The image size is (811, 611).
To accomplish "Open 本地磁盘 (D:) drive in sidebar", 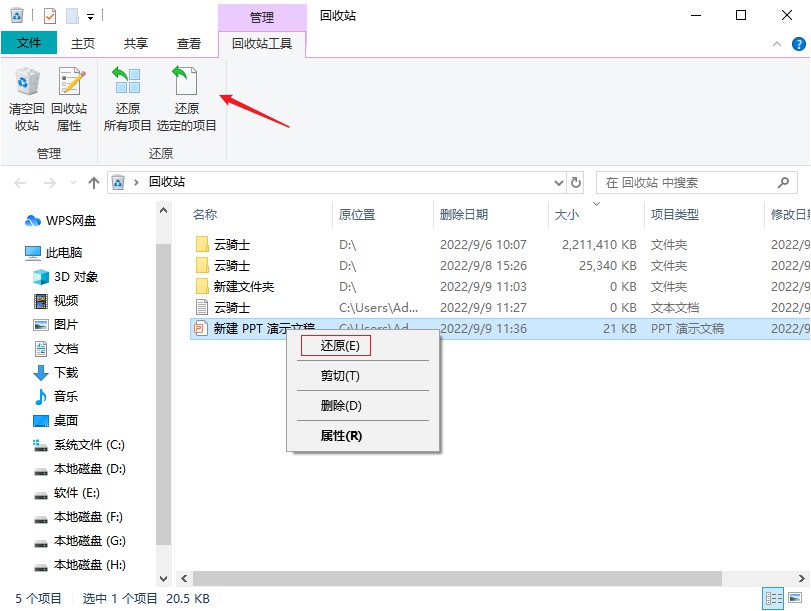I will (x=80, y=469).
